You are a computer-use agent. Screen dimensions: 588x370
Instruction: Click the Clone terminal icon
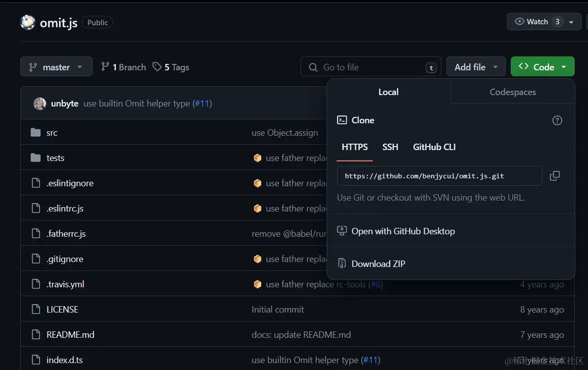coord(342,120)
